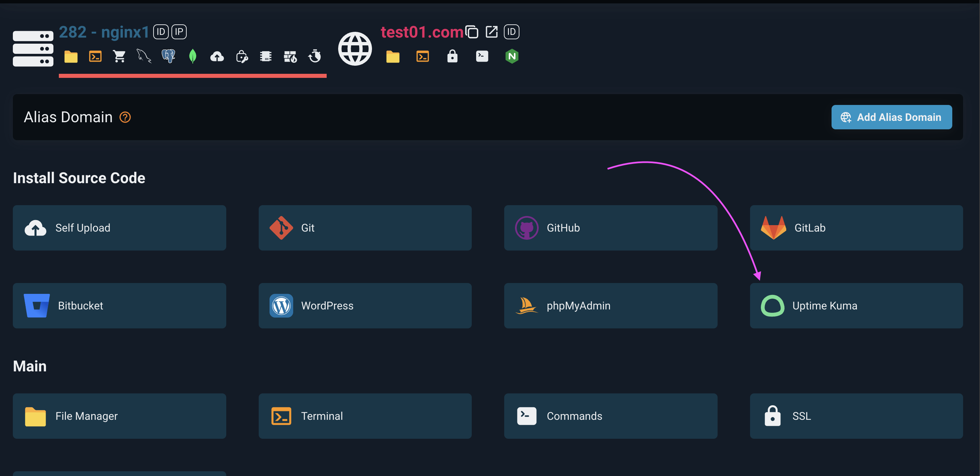
Task: Open the server cron timer icon
Action: coord(314,56)
